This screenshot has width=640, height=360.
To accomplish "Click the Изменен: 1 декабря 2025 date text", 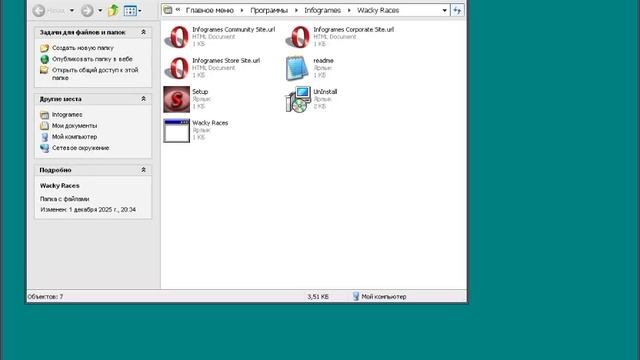I will 88,209.
